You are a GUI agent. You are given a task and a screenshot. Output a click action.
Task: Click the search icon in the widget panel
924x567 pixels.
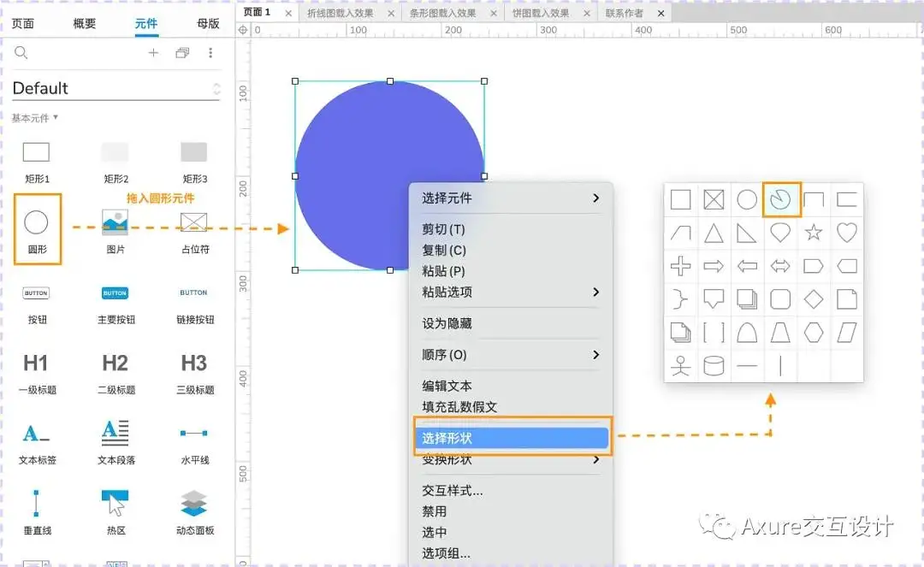[x=21, y=52]
